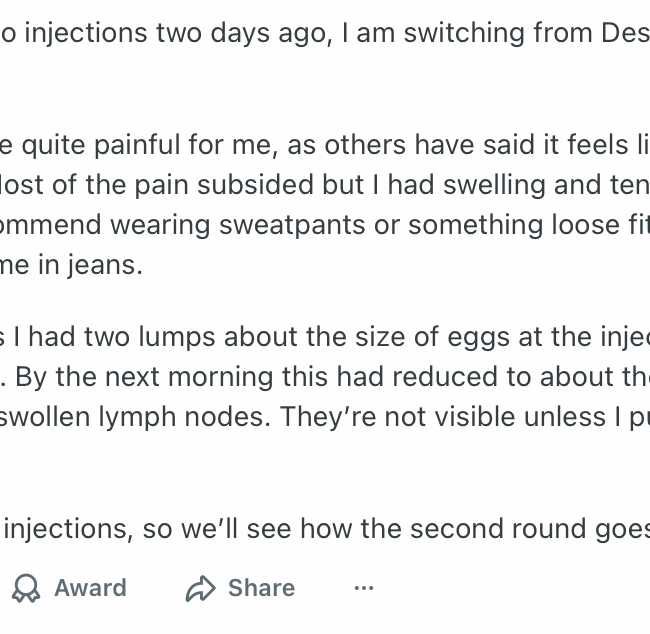The height and width of the screenshot is (634, 650).
Task: Open the three-dot more options menu
Action: [364, 588]
